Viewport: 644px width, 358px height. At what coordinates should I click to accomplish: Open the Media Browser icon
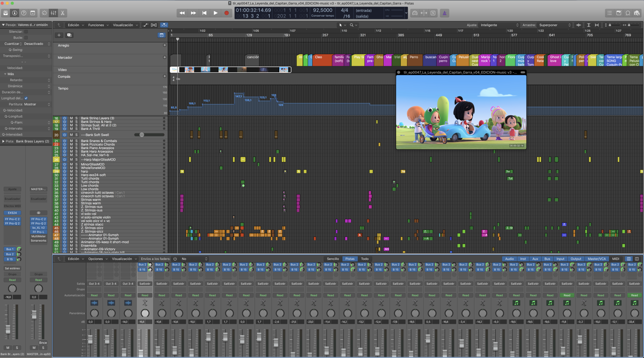coord(637,13)
